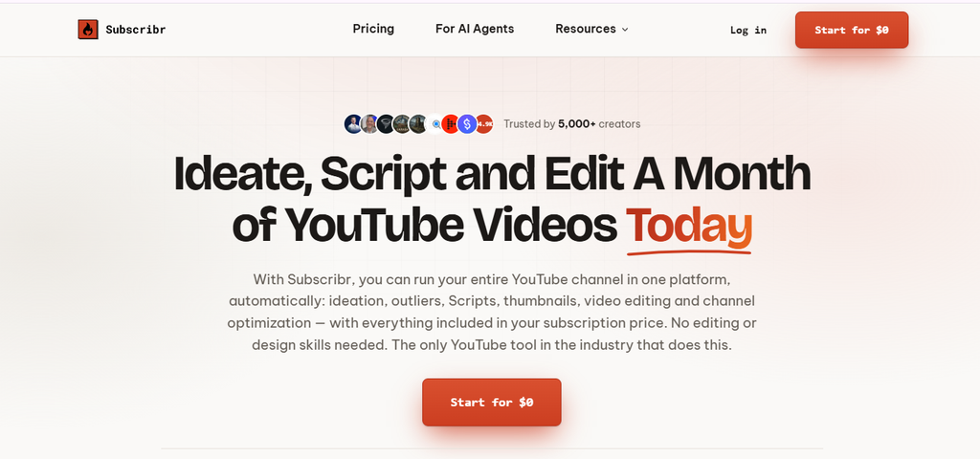Expand the Resources menu
The width and height of the screenshot is (980, 459).
point(591,29)
